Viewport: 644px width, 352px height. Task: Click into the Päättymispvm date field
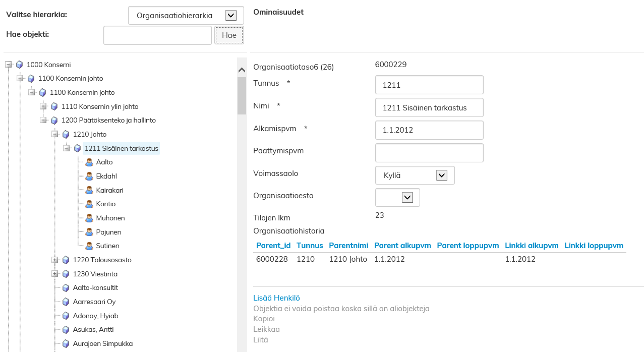point(429,153)
